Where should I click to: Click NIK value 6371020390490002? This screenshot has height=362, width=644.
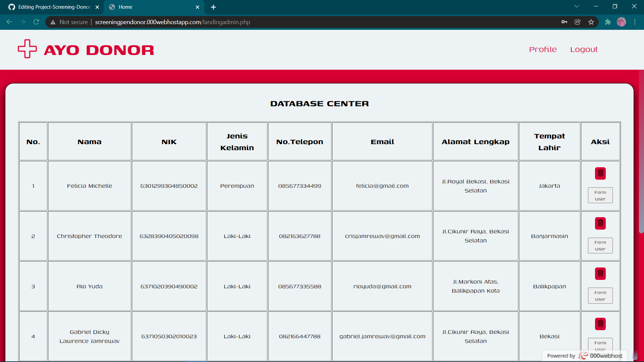tap(169, 286)
